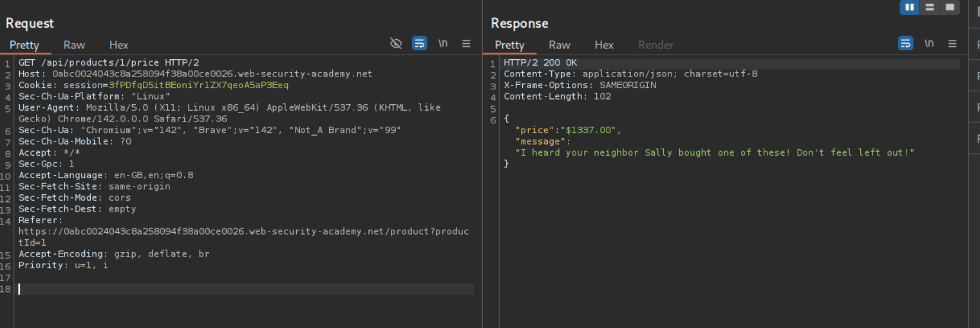Open Raw tab in Response panel

pyautogui.click(x=560, y=45)
